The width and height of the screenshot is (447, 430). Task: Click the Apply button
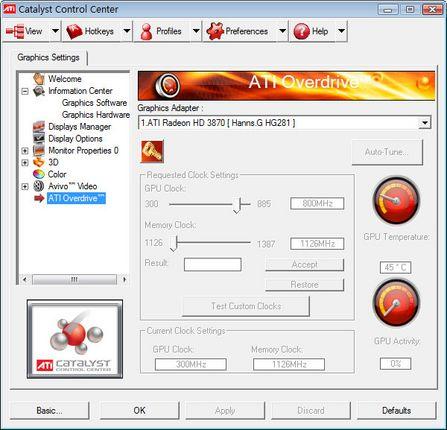click(x=225, y=410)
